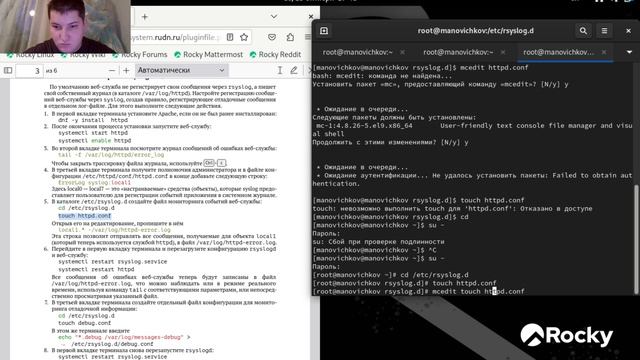The height and width of the screenshot is (360, 640).
Task: Click the Pocket save icon
Action: 272,37
